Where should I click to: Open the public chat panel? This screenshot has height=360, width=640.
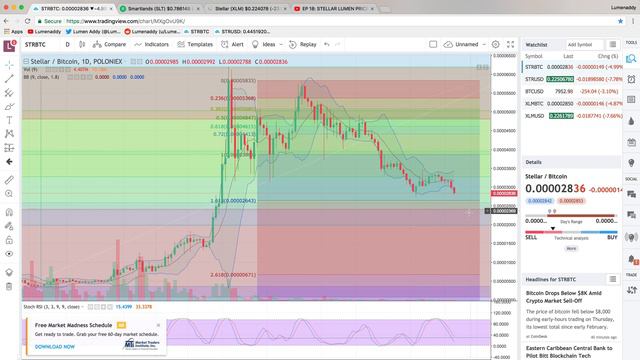tap(631, 193)
